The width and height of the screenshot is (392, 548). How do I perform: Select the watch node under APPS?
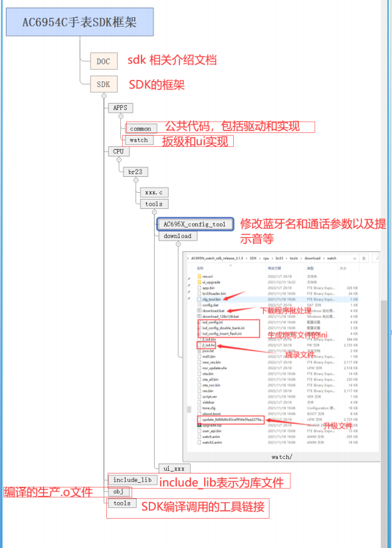(x=139, y=140)
